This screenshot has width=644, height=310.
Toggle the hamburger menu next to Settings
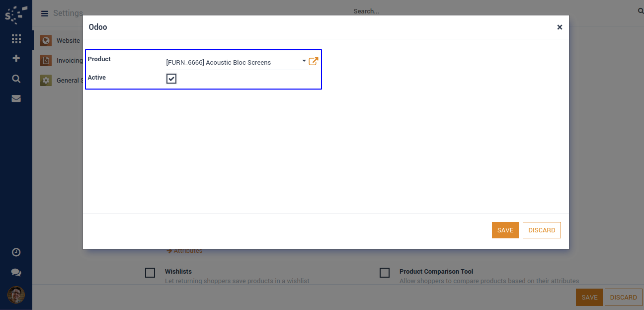click(45, 13)
